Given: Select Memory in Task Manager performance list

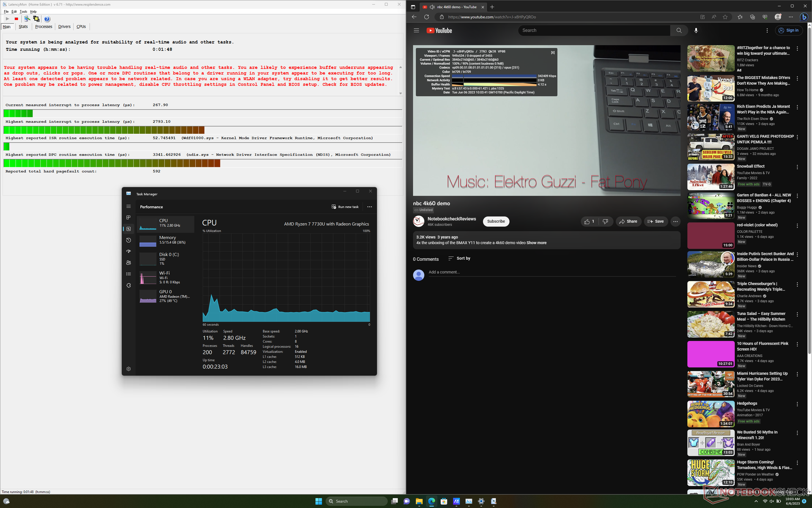Looking at the screenshot, I should (x=166, y=240).
